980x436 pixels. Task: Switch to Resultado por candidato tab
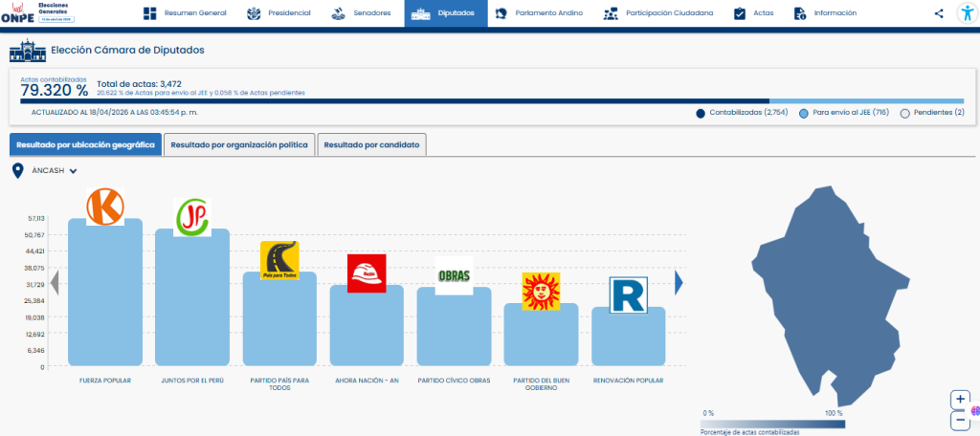371,144
